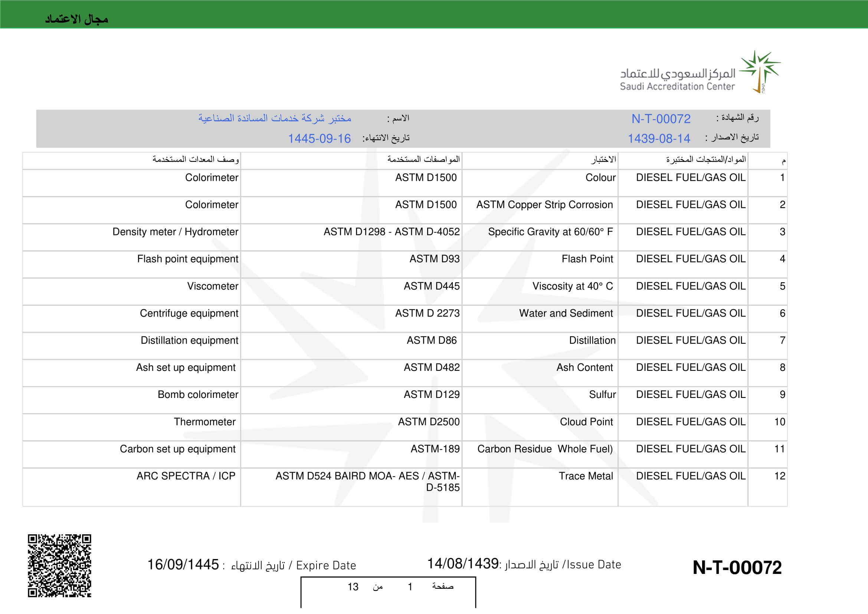Image resolution: width=868 pixels, height=614 pixels.
Task: Select row number 12 cell
Action: (x=779, y=476)
